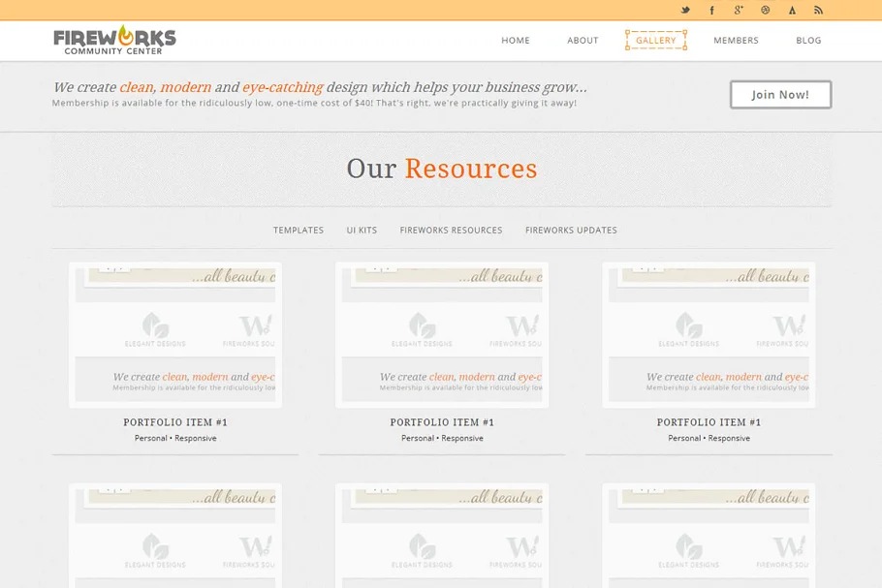
Task: Click the Fireworks Community Center logo
Action: [114, 41]
